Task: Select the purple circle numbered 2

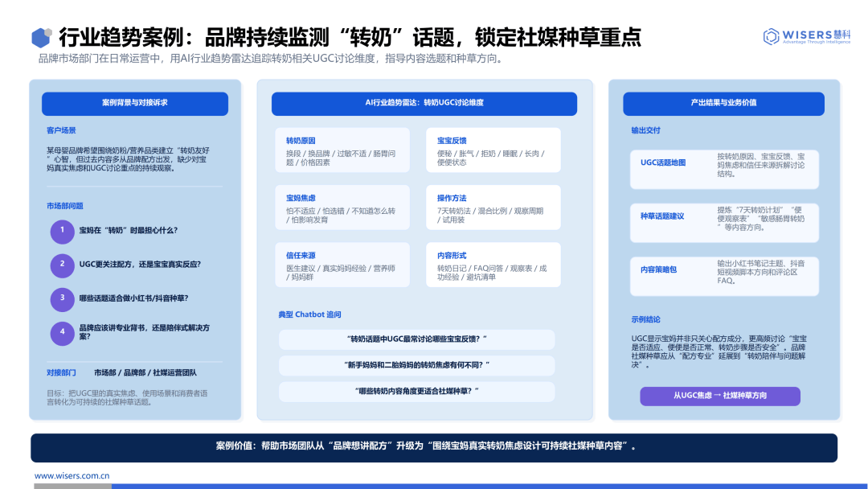Action: [x=62, y=265]
